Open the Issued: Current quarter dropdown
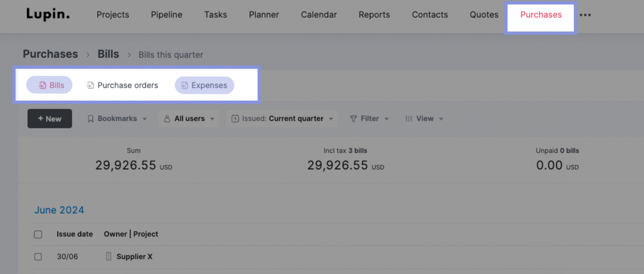Viewport: 644px width, 274px height. 282,118
